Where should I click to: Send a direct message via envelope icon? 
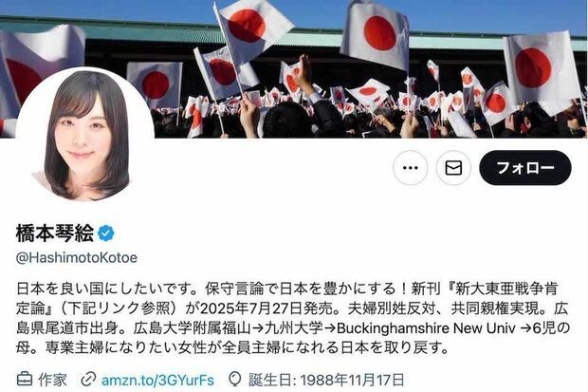click(453, 168)
